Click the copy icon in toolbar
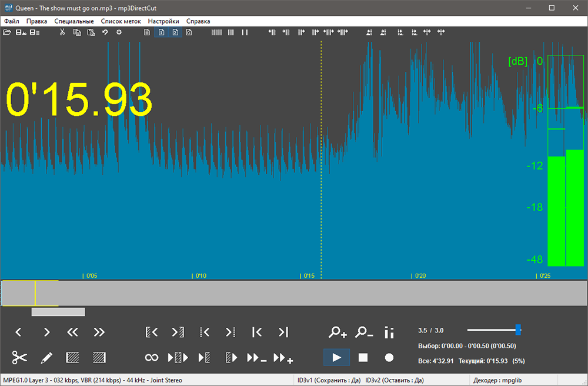The height and width of the screenshot is (386, 588). coord(77,32)
